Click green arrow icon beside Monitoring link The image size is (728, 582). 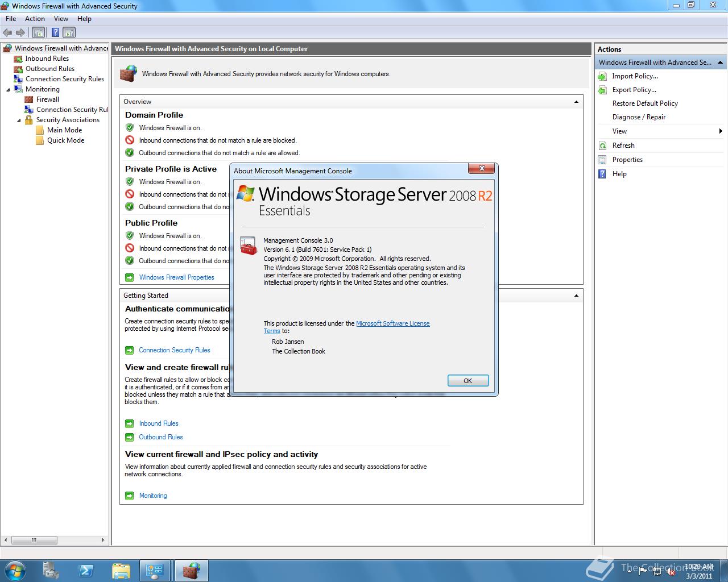click(x=129, y=496)
